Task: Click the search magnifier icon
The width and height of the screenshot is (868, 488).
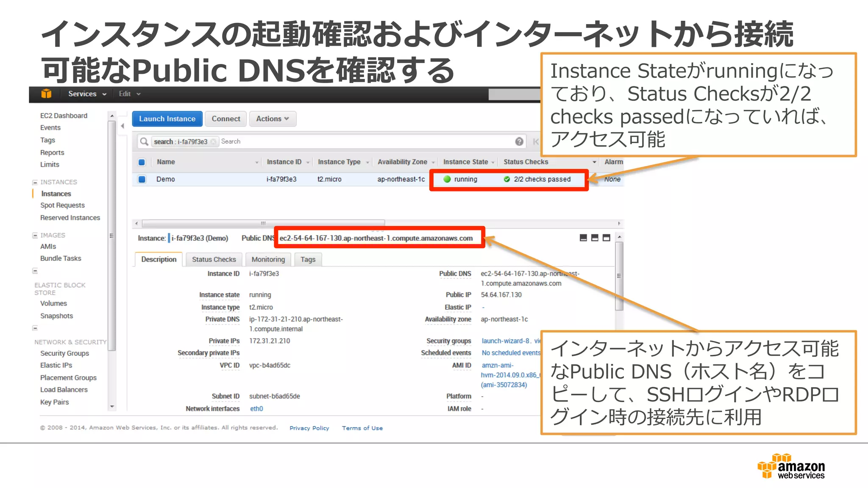Action: pos(144,141)
